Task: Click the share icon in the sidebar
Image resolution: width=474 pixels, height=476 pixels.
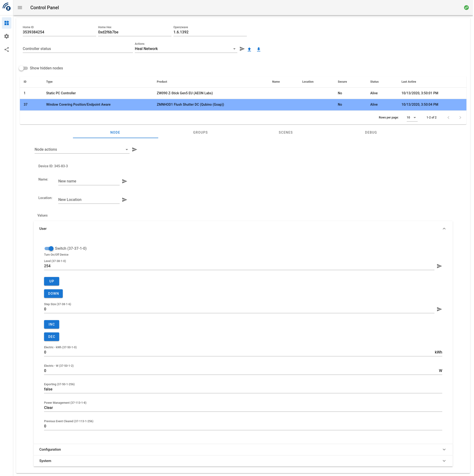Action: (7, 50)
